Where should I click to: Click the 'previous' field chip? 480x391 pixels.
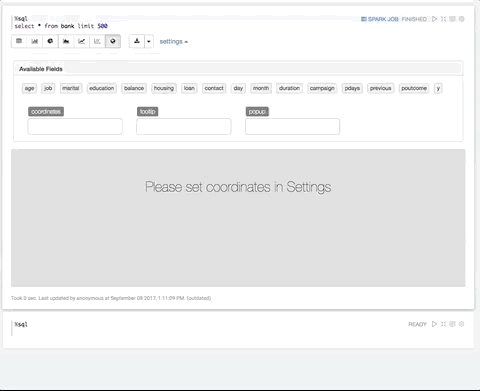[381, 88]
